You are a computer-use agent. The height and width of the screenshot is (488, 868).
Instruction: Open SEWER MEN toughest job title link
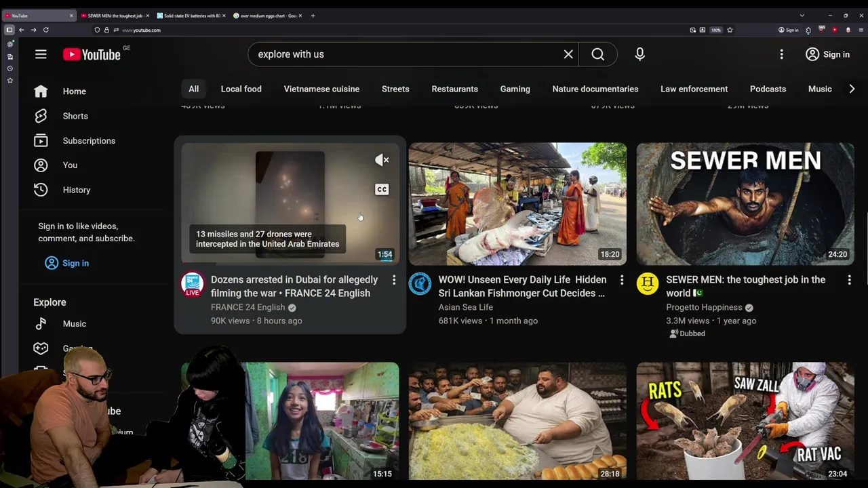[x=746, y=286]
